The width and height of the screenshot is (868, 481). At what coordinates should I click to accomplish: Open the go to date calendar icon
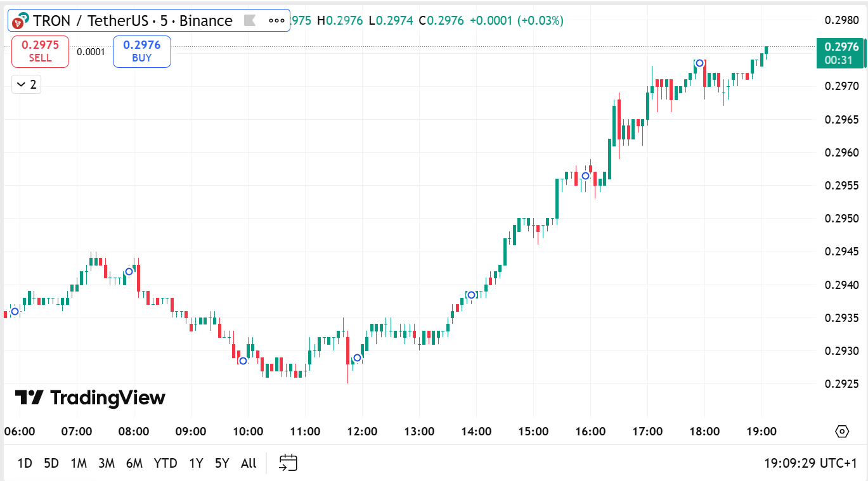click(288, 463)
